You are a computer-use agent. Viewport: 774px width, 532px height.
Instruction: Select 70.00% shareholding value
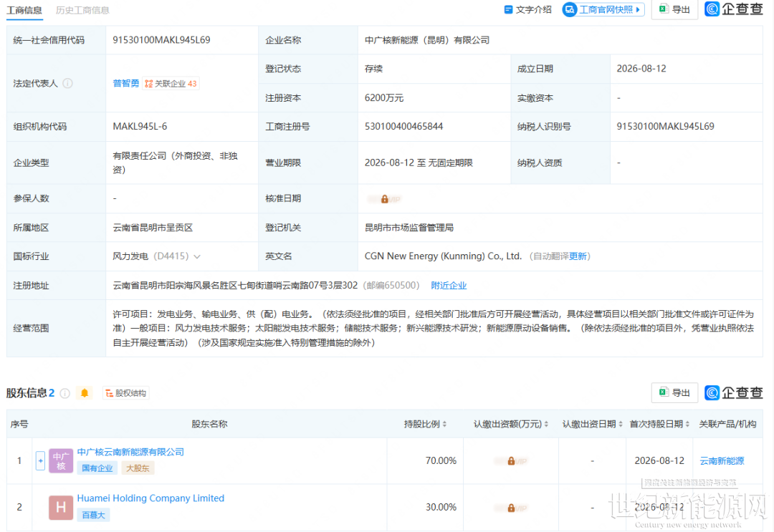tap(441, 461)
